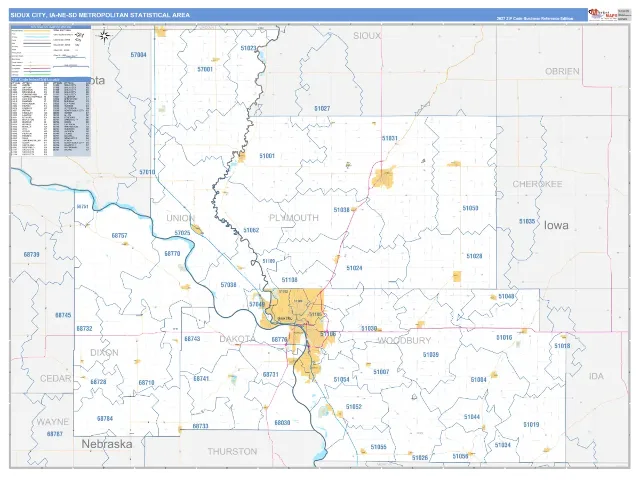Select the DIXON county label
Image resolution: width=640 pixels, height=480 pixels.
[x=104, y=353]
